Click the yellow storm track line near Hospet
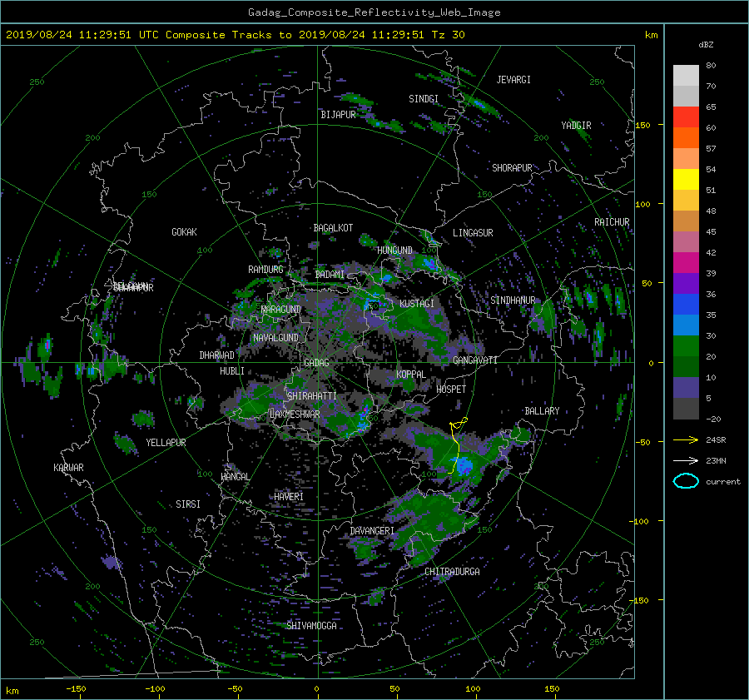The height and width of the screenshot is (700, 749). coord(456,446)
